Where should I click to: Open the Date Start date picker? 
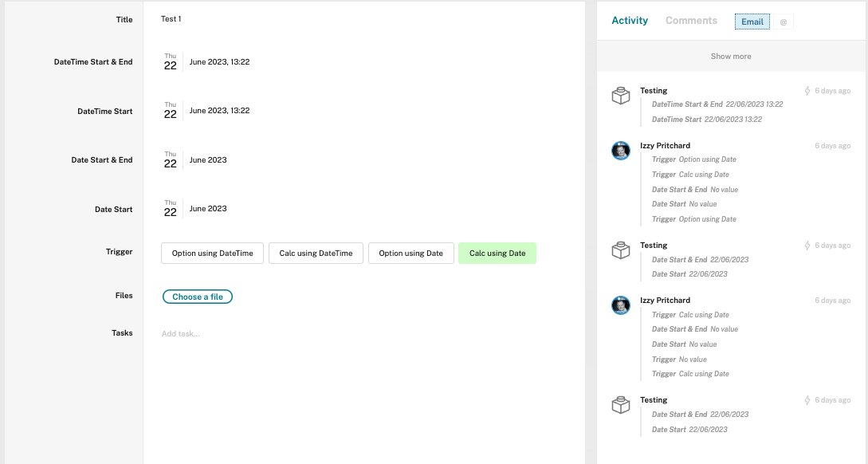194,209
